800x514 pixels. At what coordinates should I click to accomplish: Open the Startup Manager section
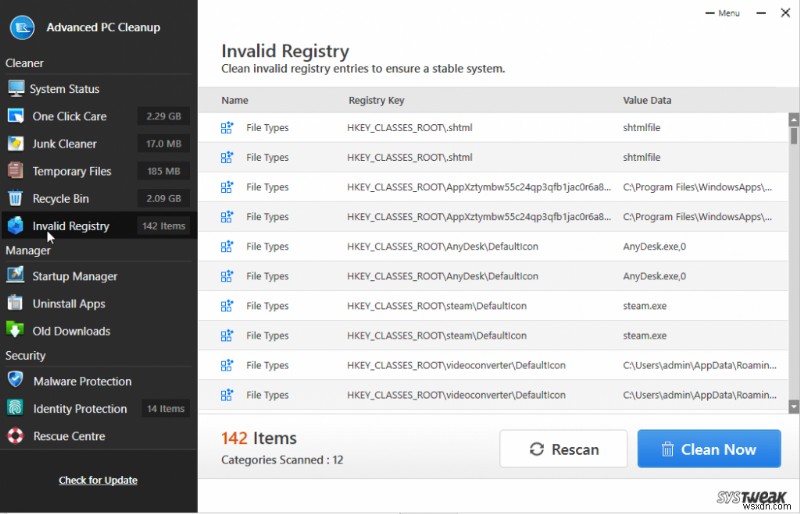click(x=75, y=276)
